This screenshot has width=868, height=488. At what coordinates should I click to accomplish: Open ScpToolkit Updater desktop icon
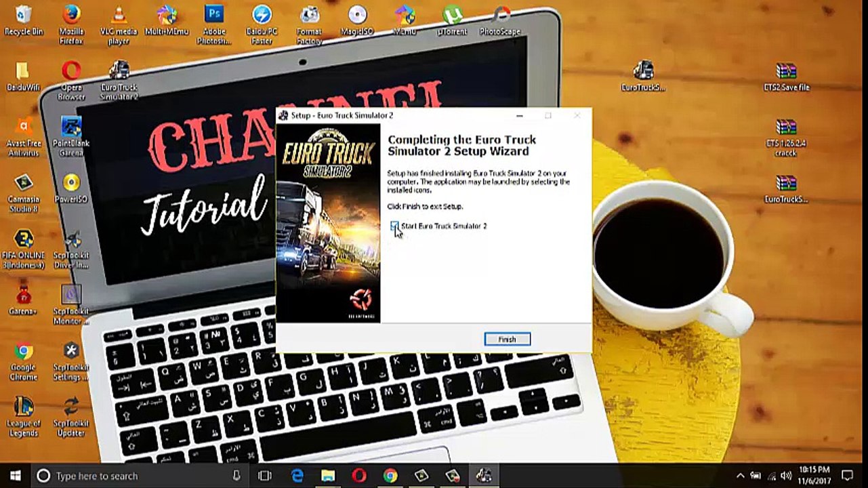click(x=71, y=417)
